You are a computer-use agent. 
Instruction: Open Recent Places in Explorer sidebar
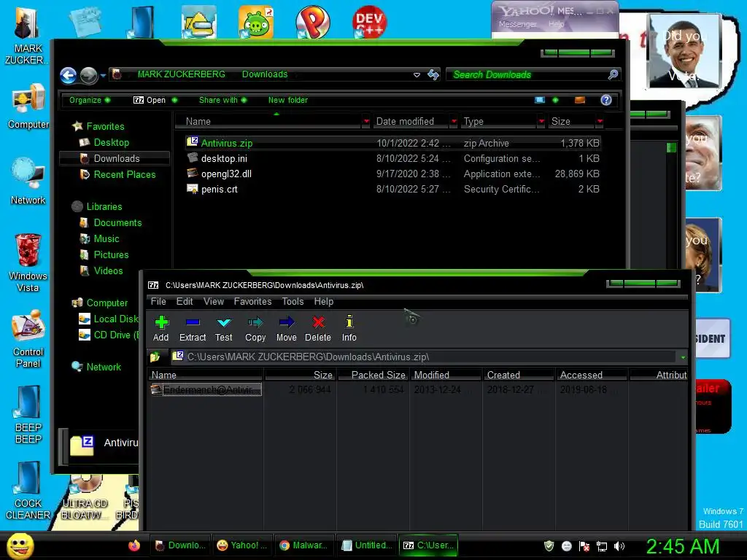(x=124, y=174)
